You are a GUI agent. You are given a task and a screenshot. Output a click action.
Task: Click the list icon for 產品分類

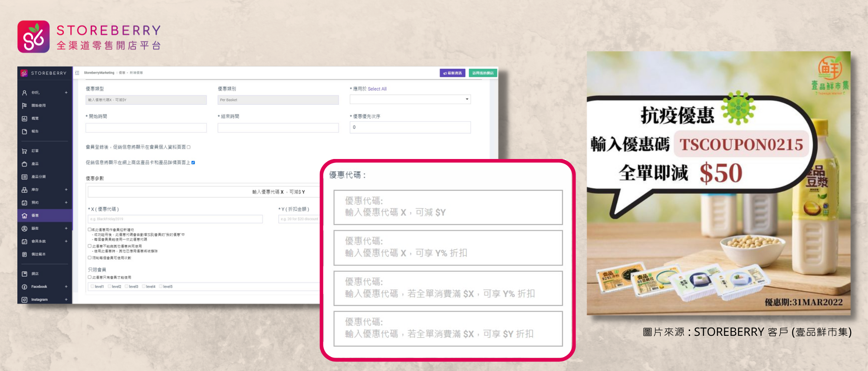click(24, 177)
